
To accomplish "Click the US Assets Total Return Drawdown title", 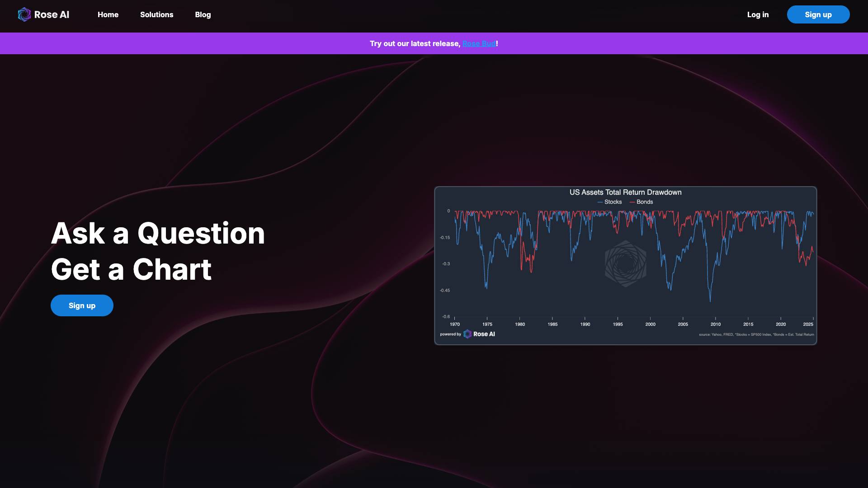I will (x=625, y=192).
